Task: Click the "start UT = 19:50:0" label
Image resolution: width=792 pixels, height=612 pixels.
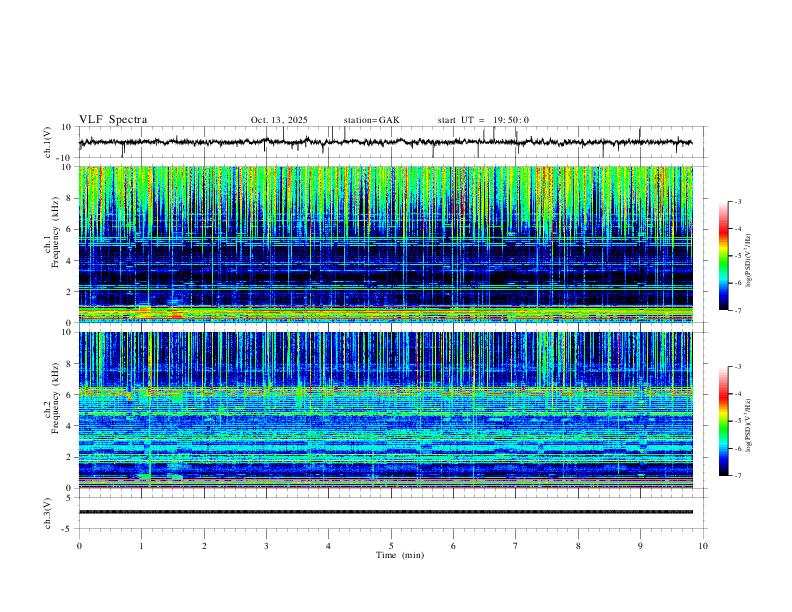Action: [x=483, y=120]
